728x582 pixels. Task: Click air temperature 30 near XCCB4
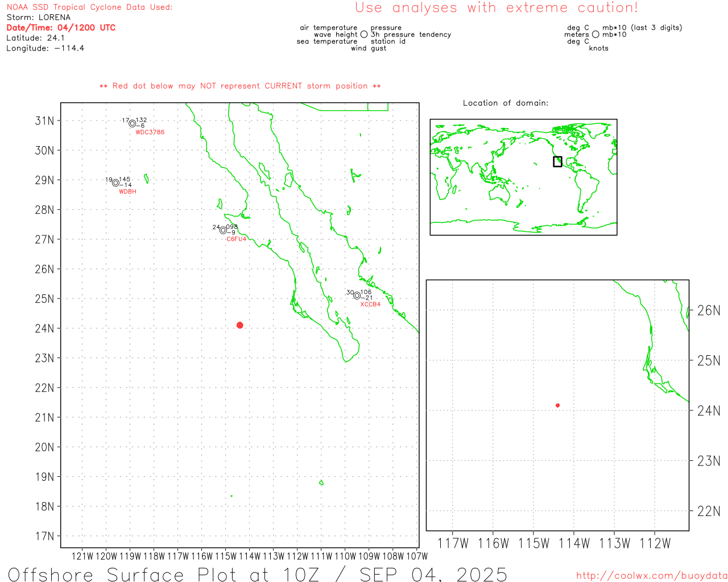(x=350, y=293)
